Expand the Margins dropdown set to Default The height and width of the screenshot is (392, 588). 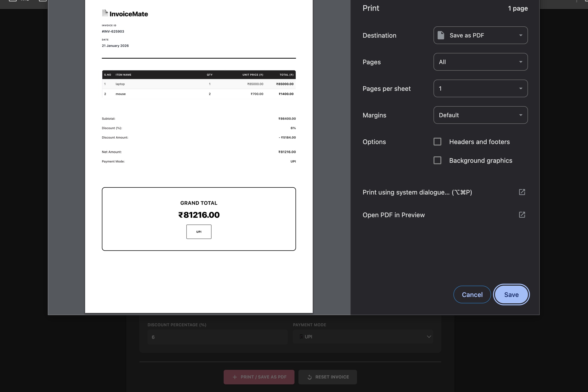480,115
